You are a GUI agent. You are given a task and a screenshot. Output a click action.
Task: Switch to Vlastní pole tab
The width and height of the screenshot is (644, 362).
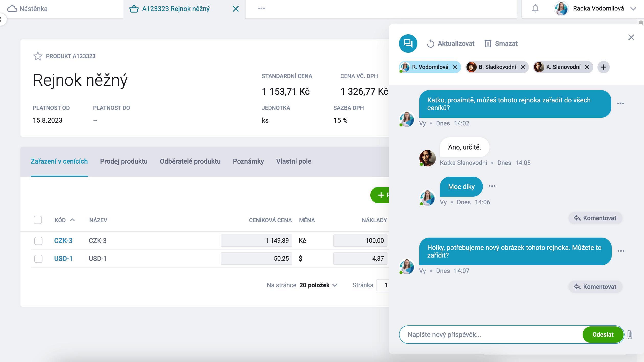(x=294, y=161)
